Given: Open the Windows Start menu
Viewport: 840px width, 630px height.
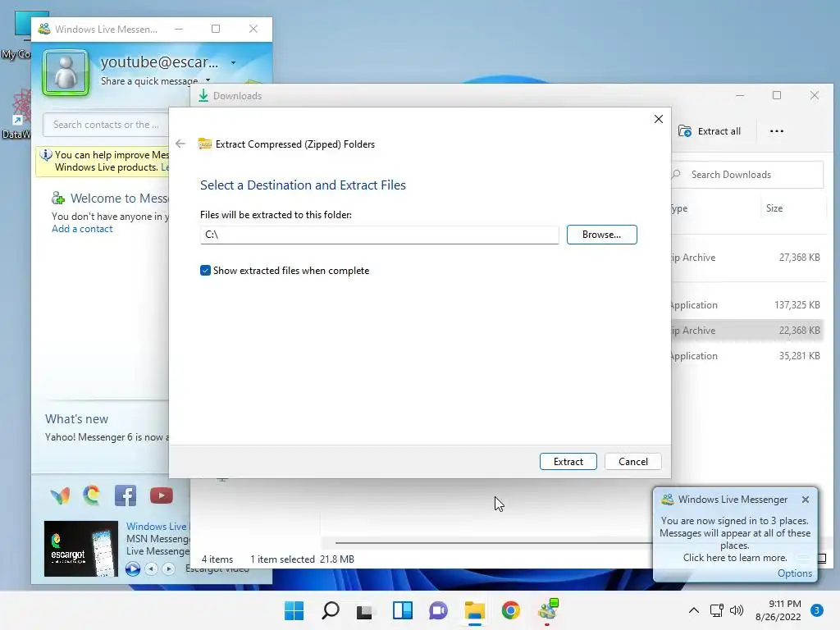Looking at the screenshot, I should pos(294,610).
